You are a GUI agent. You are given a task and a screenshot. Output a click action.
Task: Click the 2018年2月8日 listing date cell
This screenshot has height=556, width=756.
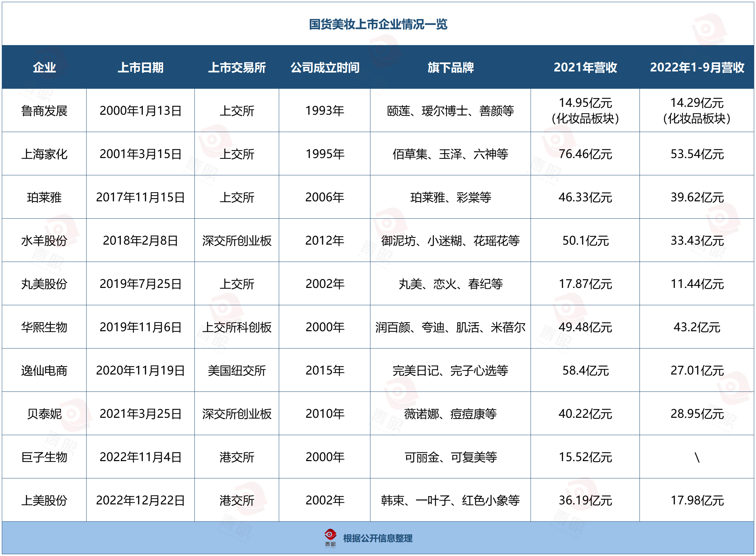tap(140, 241)
